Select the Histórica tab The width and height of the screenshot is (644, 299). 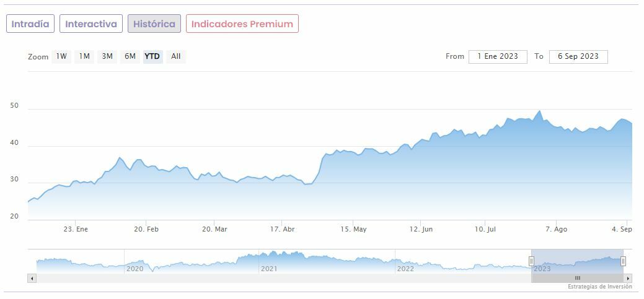154,24
